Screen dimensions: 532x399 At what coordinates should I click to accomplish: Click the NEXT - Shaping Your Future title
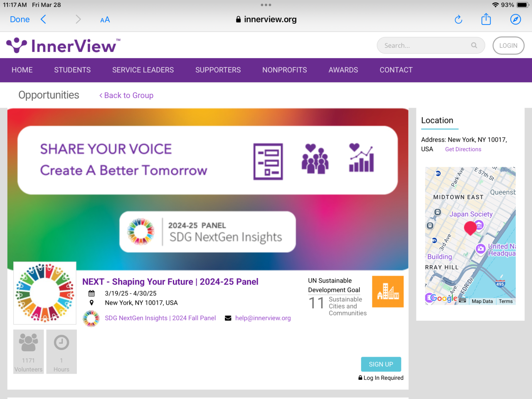pyautogui.click(x=170, y=282)
